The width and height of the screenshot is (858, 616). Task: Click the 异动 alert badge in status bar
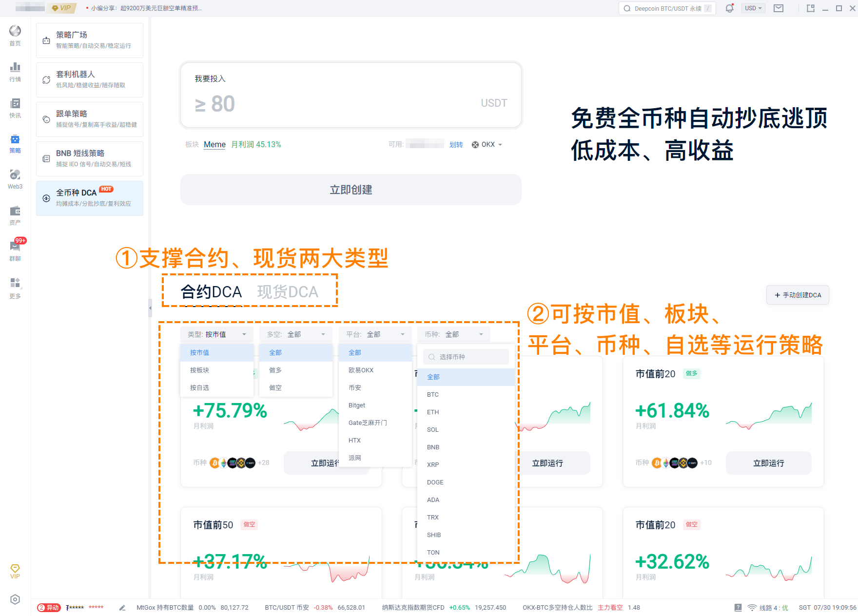pyautogui.click(x=49, y=608)
